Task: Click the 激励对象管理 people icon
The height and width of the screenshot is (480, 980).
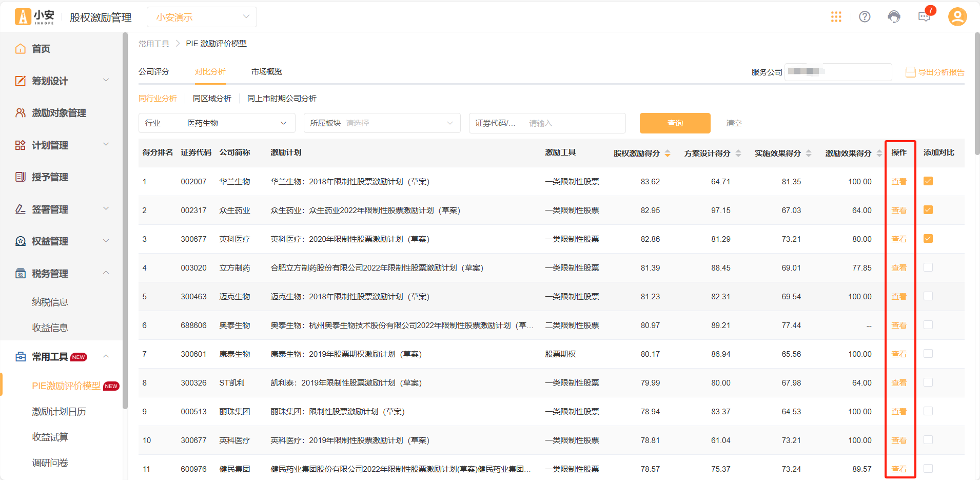Action: tap(21, 113)
